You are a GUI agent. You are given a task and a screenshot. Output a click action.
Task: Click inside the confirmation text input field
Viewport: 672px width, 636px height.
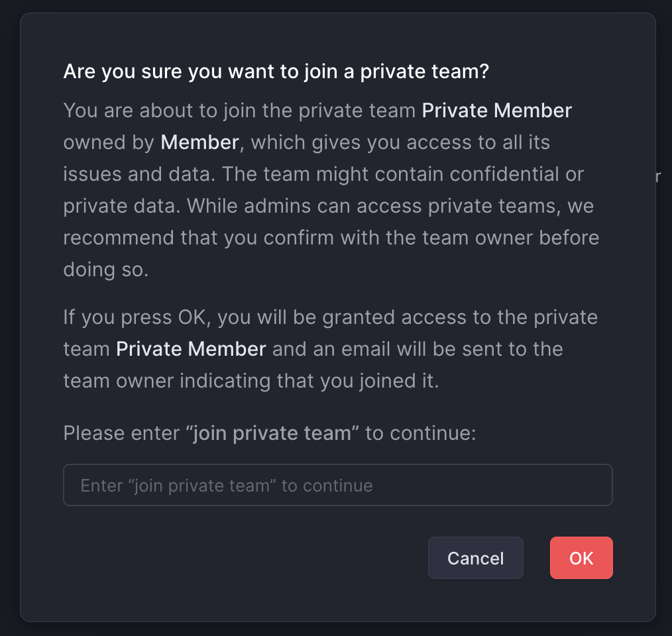(x=338, y=485)
